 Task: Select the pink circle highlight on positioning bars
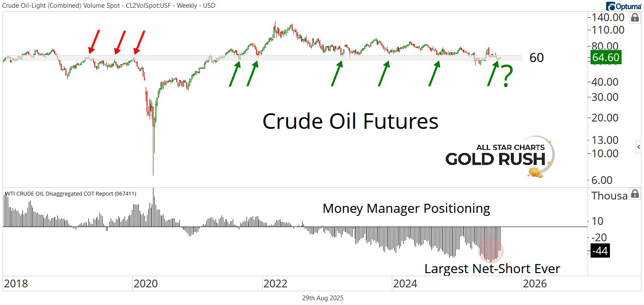pos(491,251)
